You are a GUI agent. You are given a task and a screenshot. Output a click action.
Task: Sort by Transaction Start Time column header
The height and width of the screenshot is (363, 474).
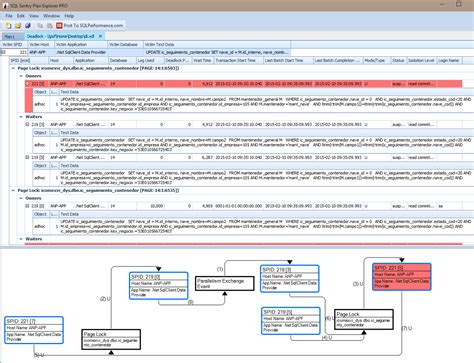(x=238, y=60)
